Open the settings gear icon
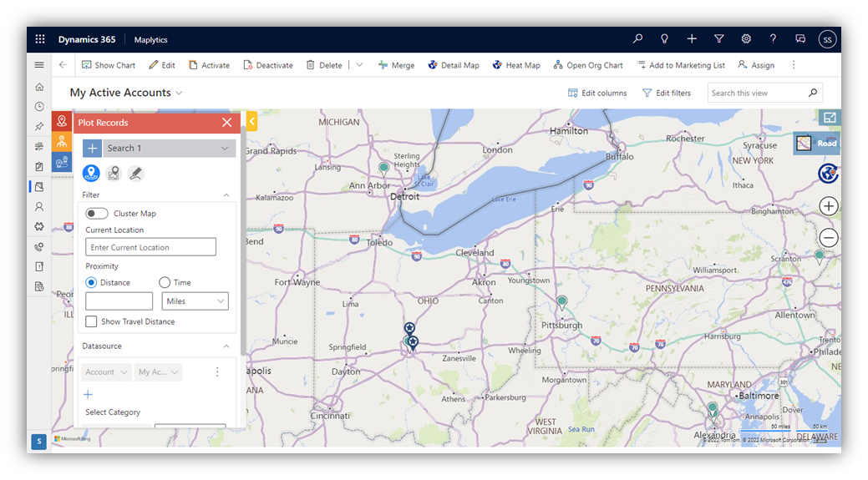The width and height of the screenshot is (868, 480). click(x=746, y=38)
